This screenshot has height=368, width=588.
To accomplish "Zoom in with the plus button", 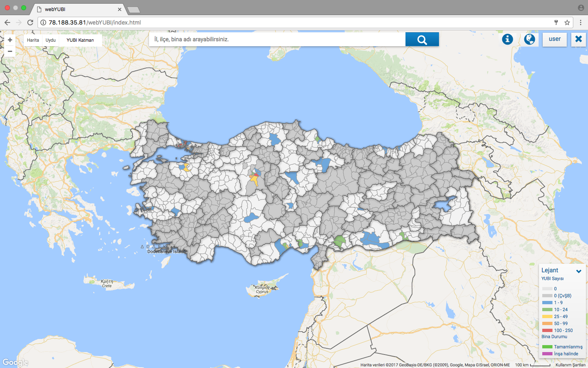I will point(10,40).
